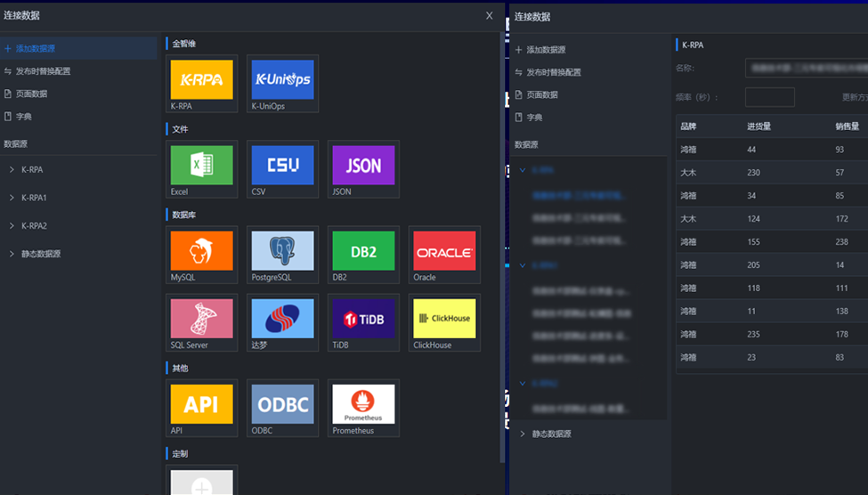This screenshot has width=868, height=495.
Task: Pick the 达梦 database tile
Action: coord(282,322)
